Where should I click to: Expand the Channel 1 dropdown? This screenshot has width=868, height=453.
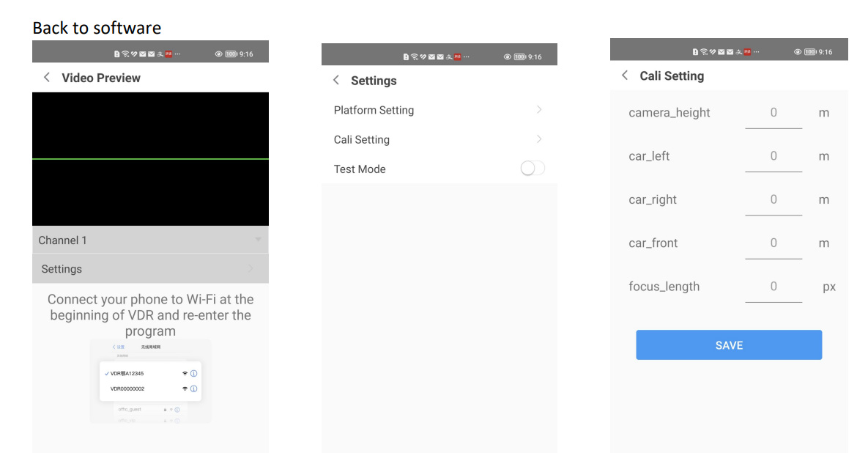coord(258,240)
